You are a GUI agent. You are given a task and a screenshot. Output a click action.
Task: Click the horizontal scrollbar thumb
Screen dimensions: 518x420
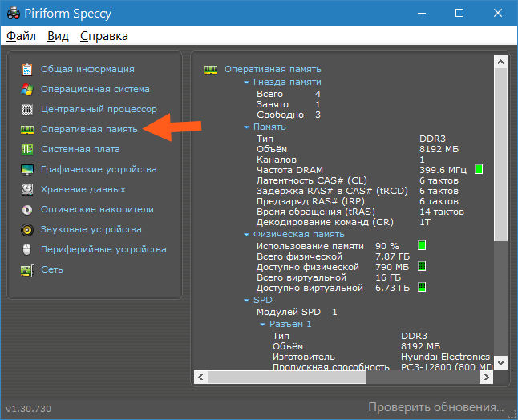click(x=287, y=377)
